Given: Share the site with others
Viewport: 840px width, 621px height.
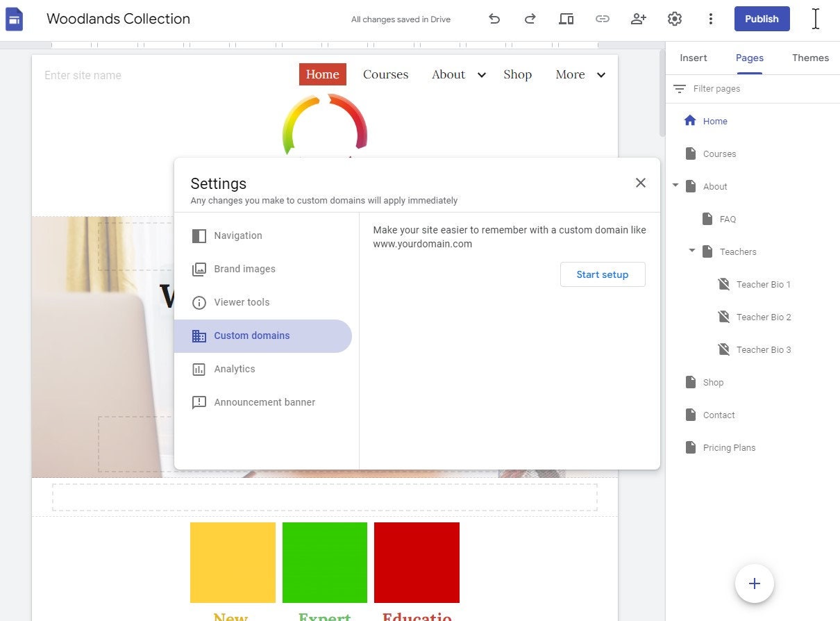Looking at the screenshot, I should [638, 19].
